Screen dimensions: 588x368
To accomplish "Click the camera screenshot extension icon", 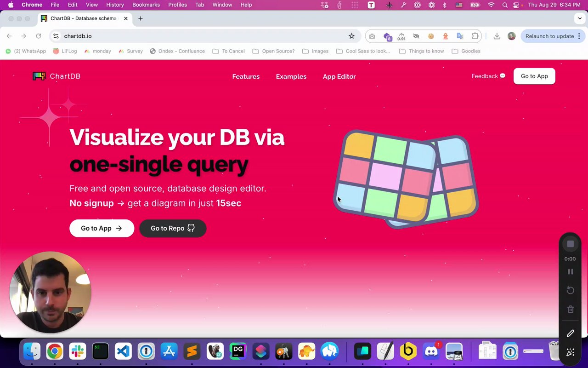I will tap(372, 36).
